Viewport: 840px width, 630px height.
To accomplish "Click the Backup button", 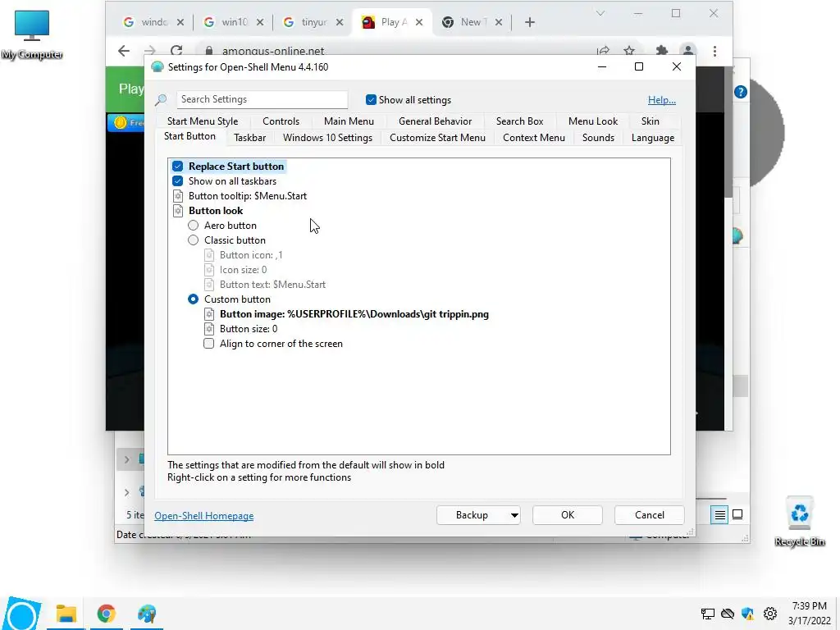I will pyautogui.click(x=472, y=515).
